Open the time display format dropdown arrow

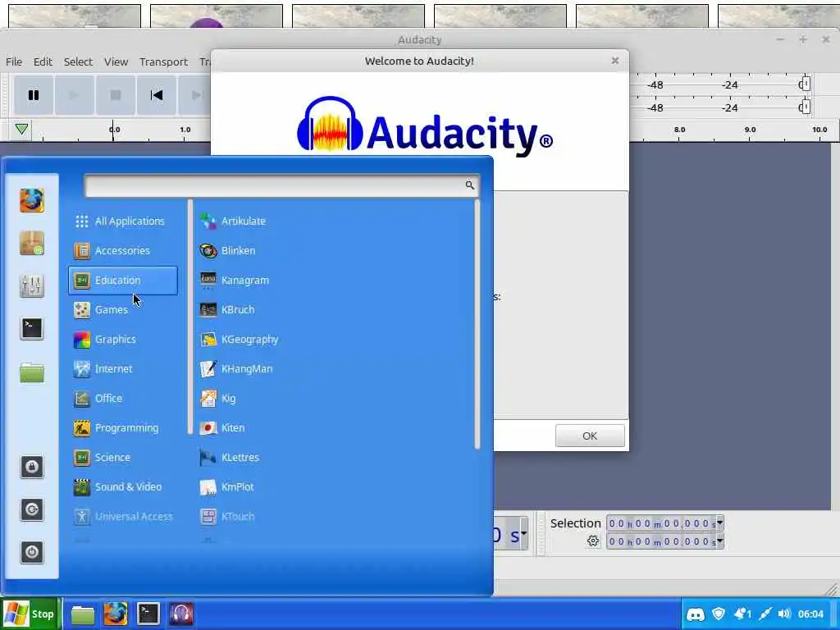click(x=523, y=533)
